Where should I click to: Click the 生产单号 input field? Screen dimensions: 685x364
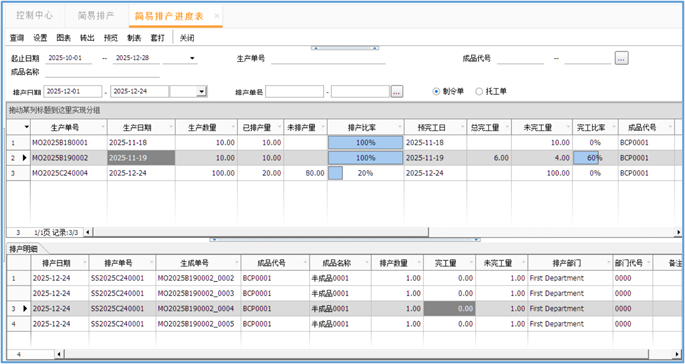[328, 59]
